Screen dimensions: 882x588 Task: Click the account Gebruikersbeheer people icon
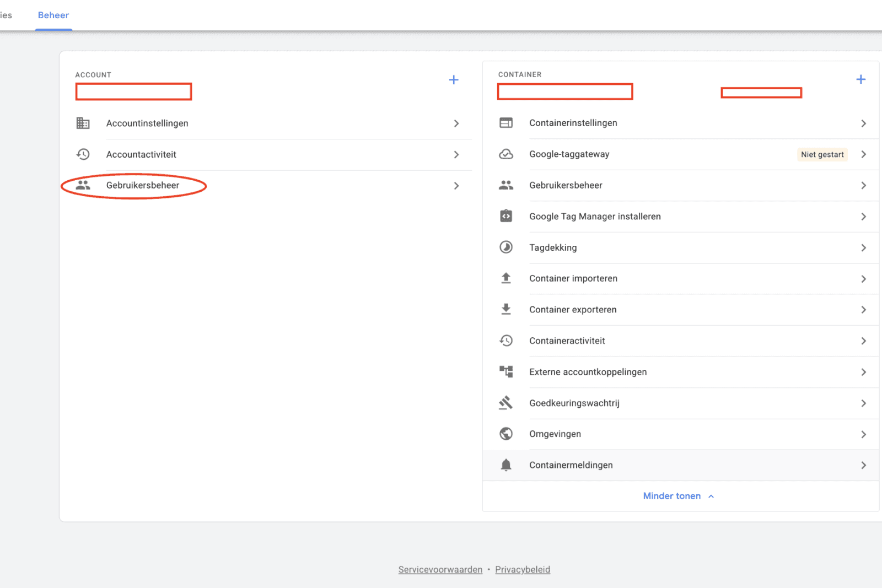(x=83, y=185)
